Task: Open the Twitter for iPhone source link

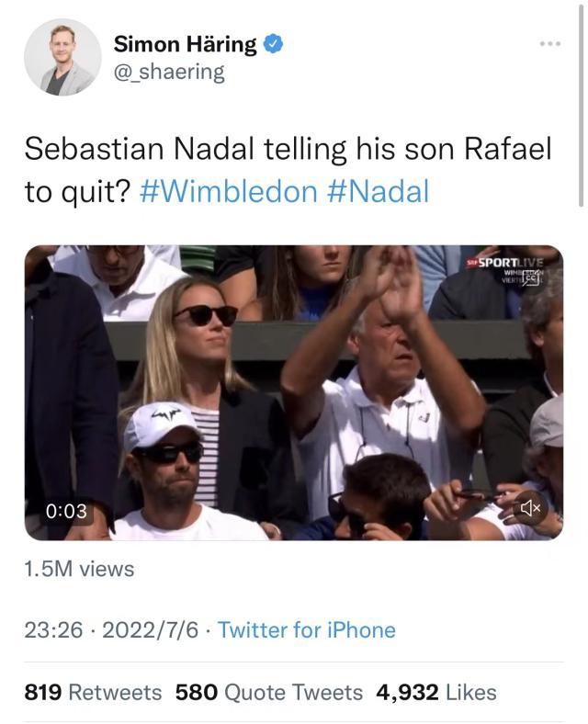Action: point(307,630)
